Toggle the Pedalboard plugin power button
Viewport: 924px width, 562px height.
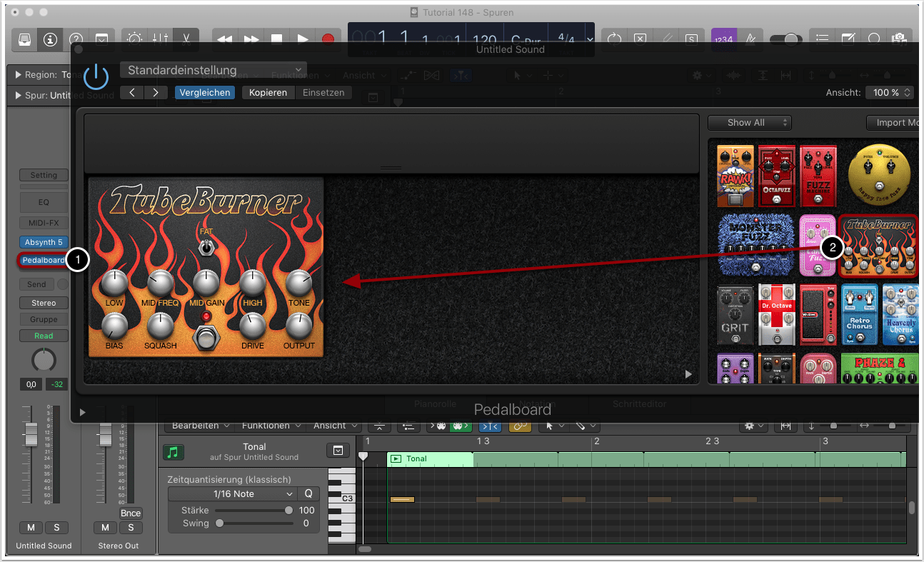coord(96,76)
